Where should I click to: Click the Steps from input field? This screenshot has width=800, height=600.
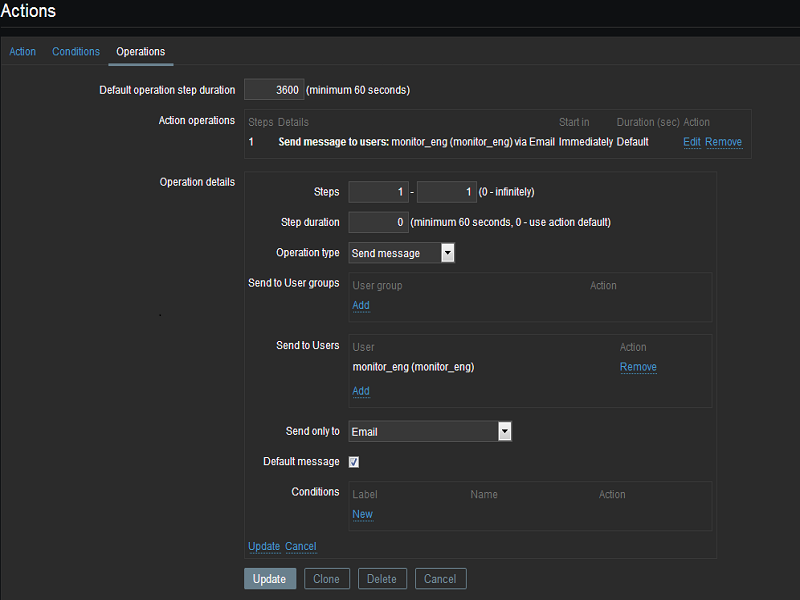click(378, 192)
